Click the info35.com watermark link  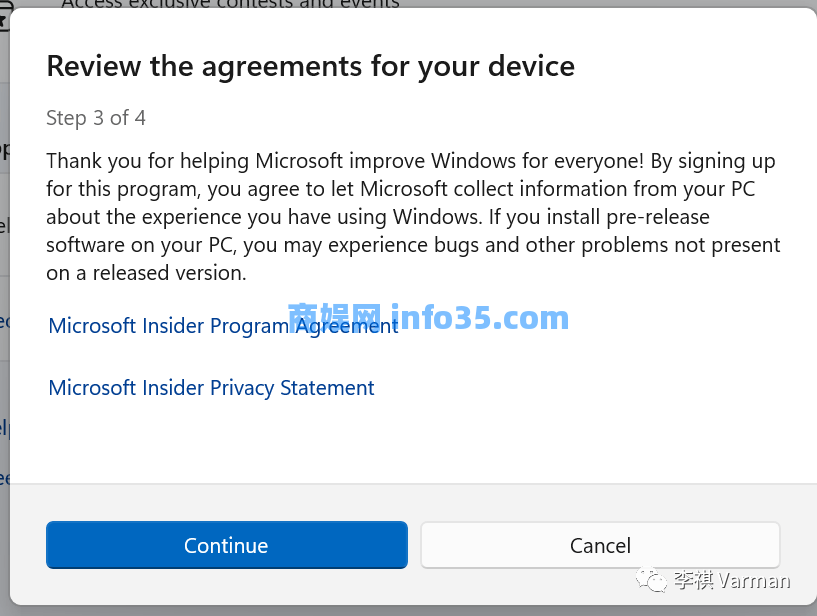click(x=483, y=318)
